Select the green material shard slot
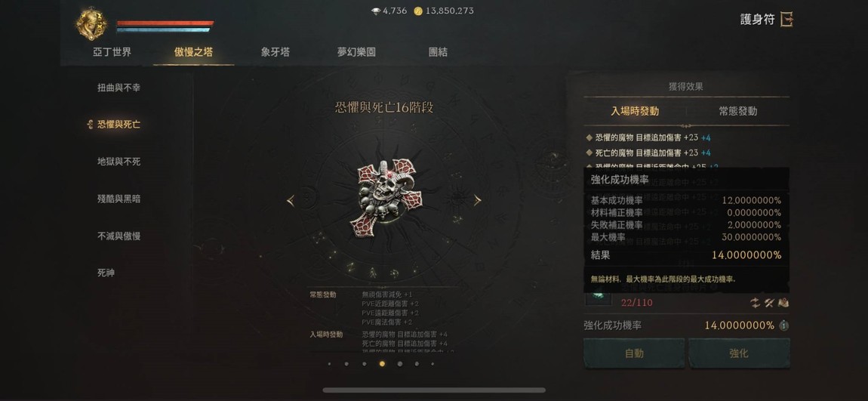The image size is (868, 401). (599, 299)
